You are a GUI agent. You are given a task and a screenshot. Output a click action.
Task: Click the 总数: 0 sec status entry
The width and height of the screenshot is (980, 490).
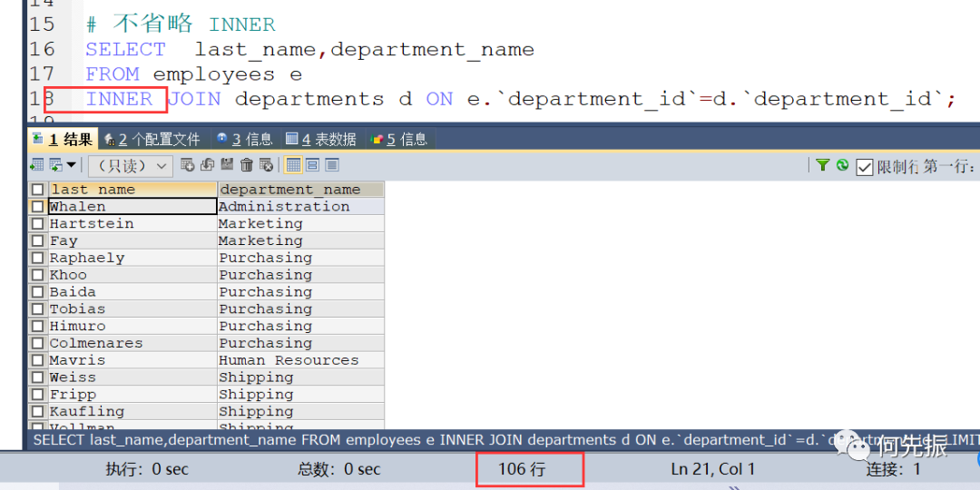coord(338,469)
